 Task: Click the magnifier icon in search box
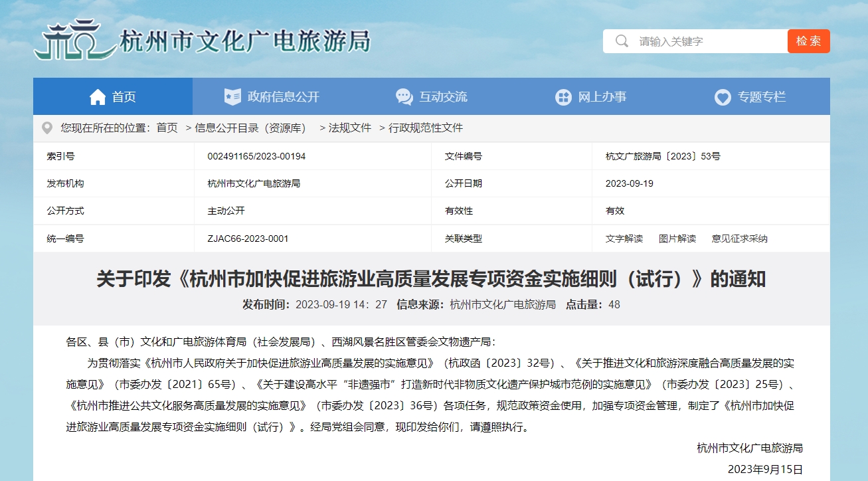point(622,41)
